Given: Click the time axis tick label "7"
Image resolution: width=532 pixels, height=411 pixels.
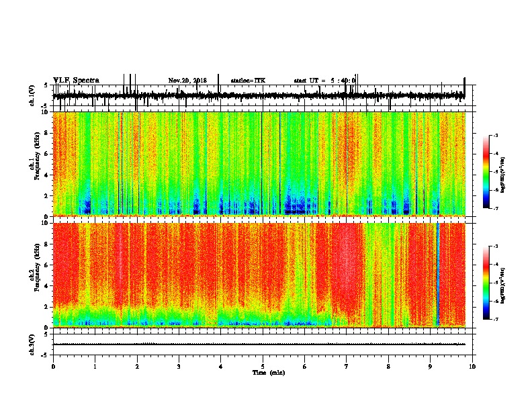Looking at the screenshot, I should pyautogui.click(x=347, y=367).
